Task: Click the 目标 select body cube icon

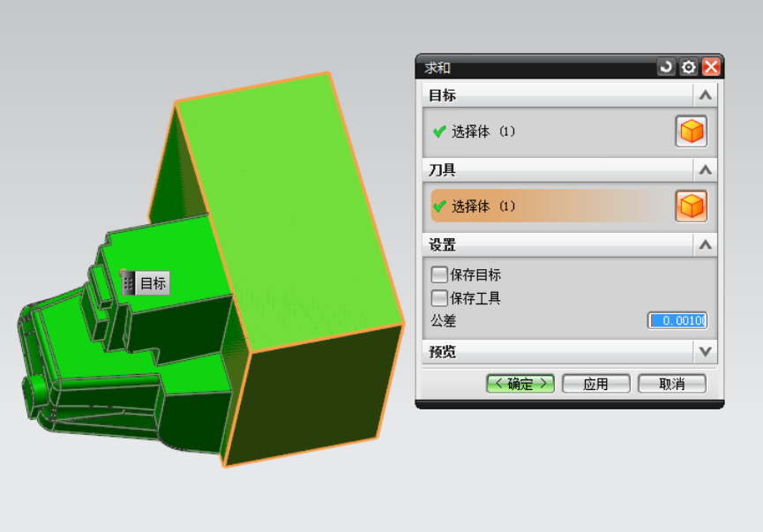Action: pyautogui.click(x=691, y=131)
